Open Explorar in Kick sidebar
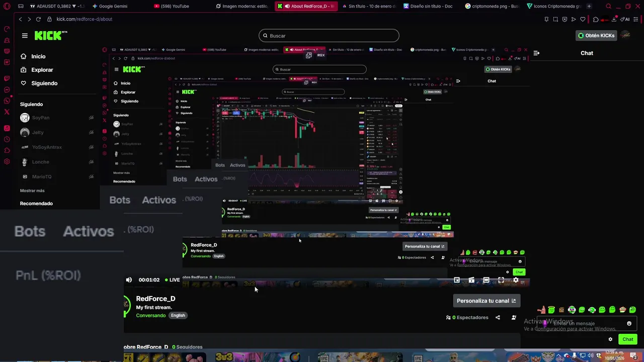The image size is (644, 362). pos(37,70)
